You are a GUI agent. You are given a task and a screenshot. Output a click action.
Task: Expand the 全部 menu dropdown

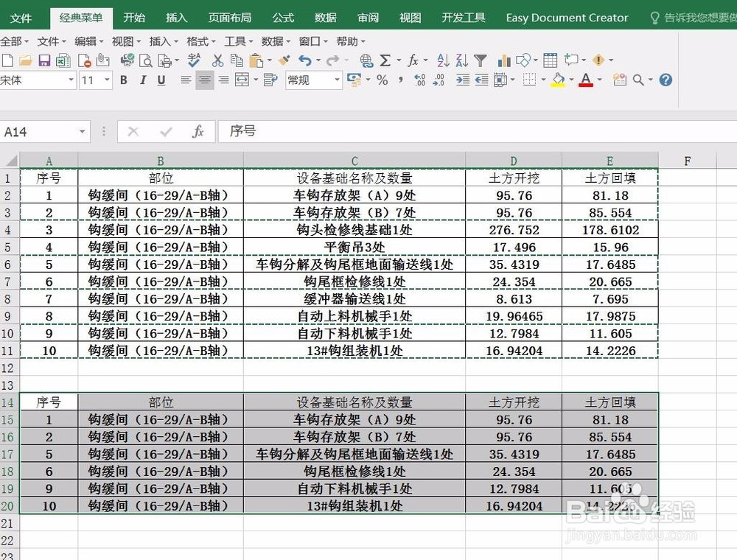tap(14, 41)
